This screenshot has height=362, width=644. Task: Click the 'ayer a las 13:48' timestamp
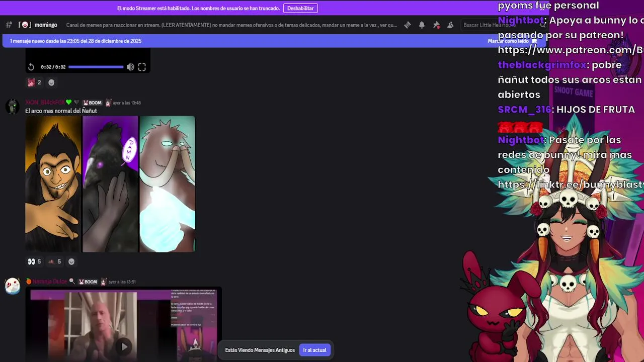coord(127,103)
